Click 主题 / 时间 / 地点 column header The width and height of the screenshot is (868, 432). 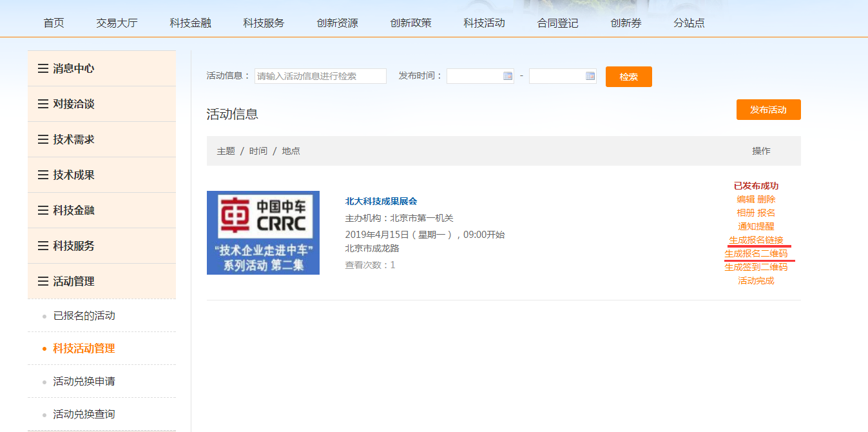tap(258, 151)
